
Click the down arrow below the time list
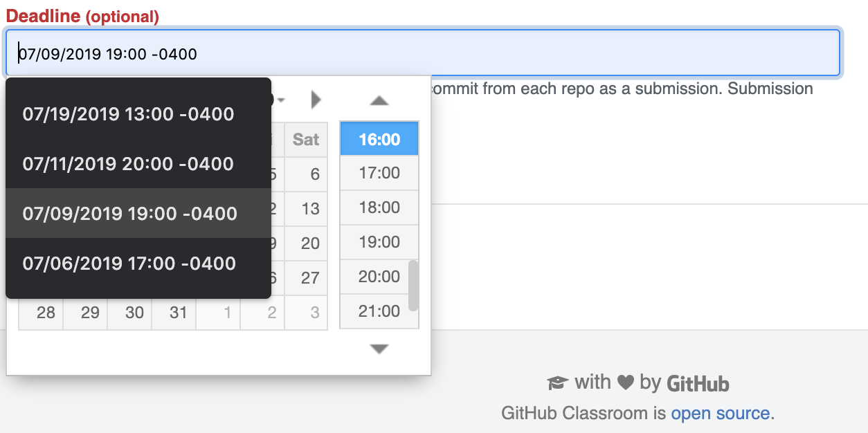tap(379, 349)
